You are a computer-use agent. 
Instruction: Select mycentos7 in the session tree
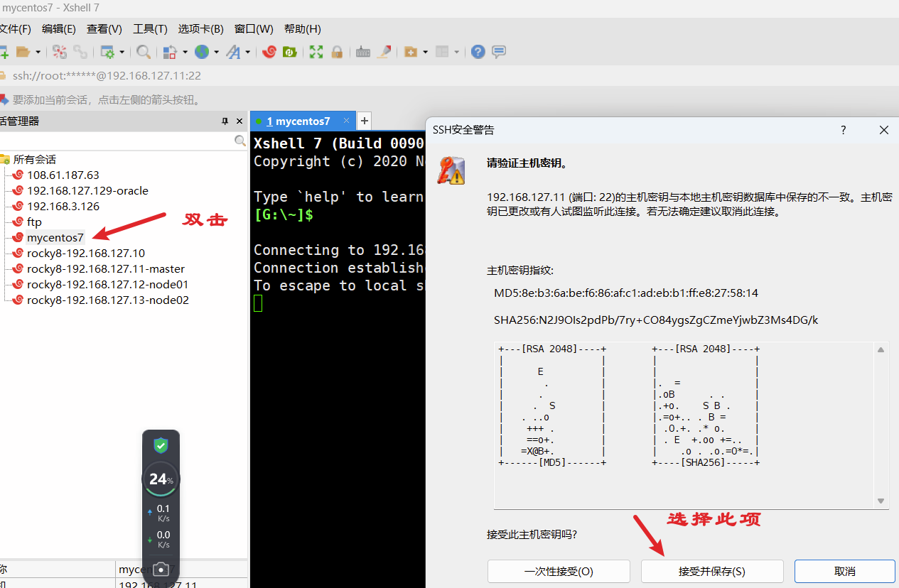click(55, 237)
